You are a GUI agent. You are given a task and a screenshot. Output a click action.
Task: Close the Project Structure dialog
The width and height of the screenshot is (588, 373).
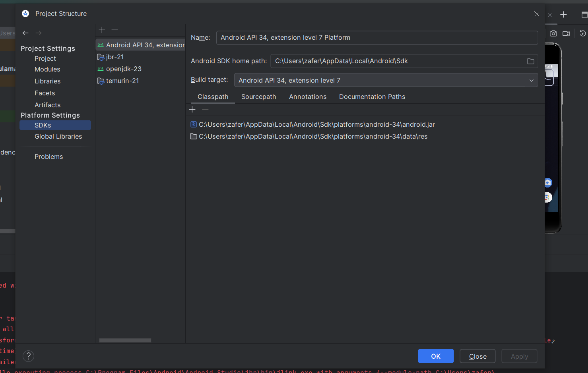tap(537, 14)
